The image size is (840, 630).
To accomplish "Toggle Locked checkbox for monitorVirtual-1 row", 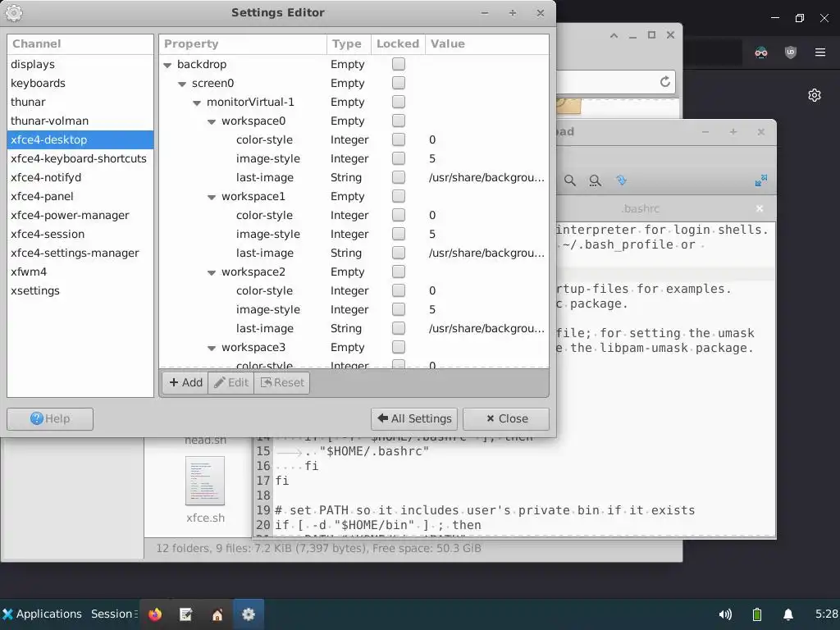I will [x=398, y=102].
